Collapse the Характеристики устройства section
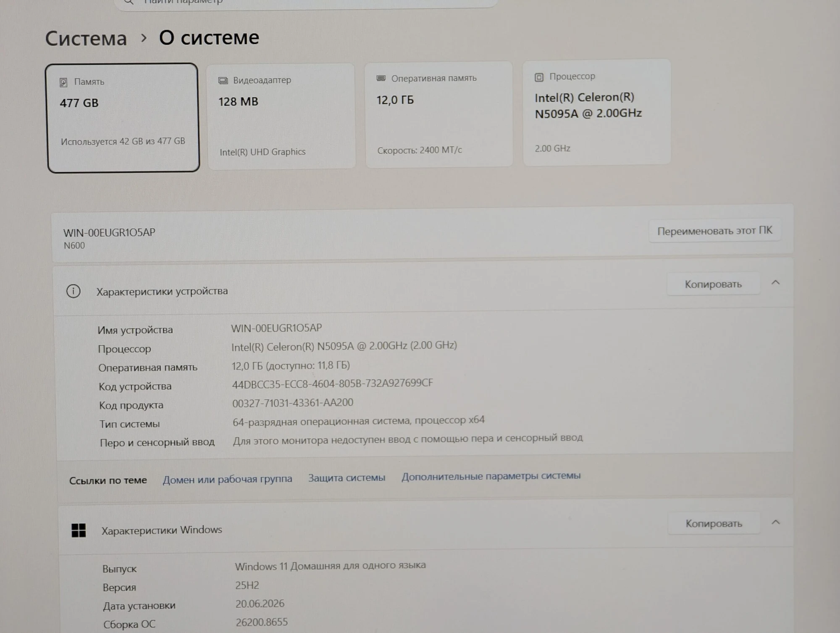 click(x=775, y=283)
